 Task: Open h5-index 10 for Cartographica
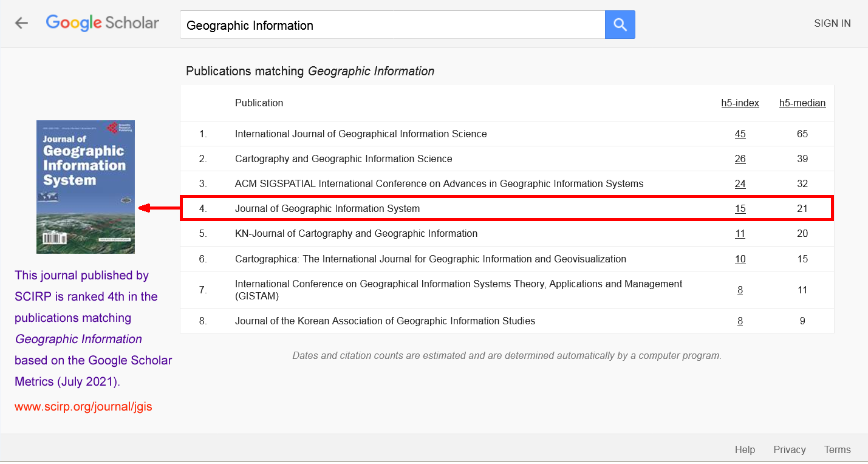[740, 259]
